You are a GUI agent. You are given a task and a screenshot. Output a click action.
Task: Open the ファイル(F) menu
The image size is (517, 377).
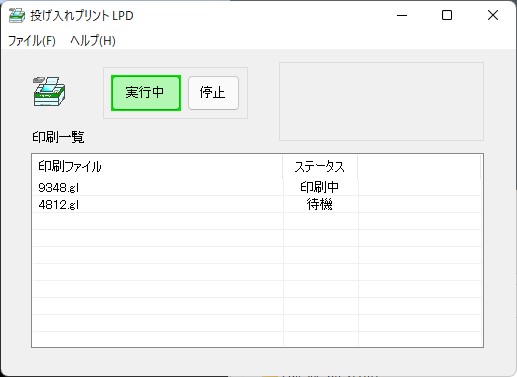[32, 41]
